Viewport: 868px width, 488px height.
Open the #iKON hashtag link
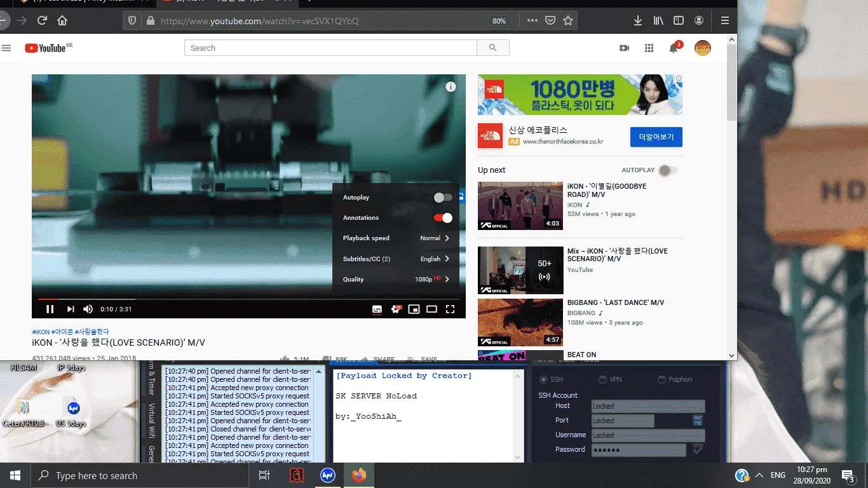(41, 332)
